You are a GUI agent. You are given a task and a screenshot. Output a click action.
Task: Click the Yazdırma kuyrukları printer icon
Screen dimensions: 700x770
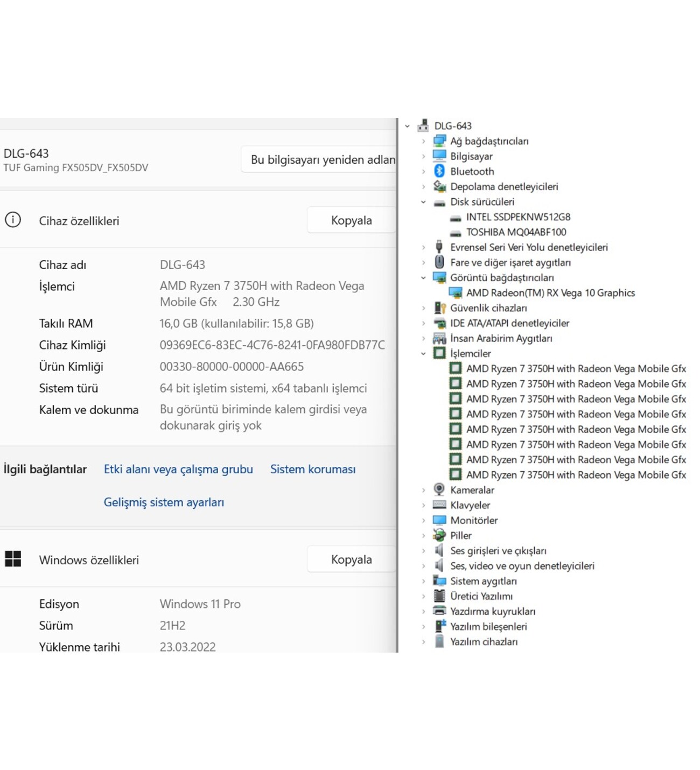coord(439,611)
